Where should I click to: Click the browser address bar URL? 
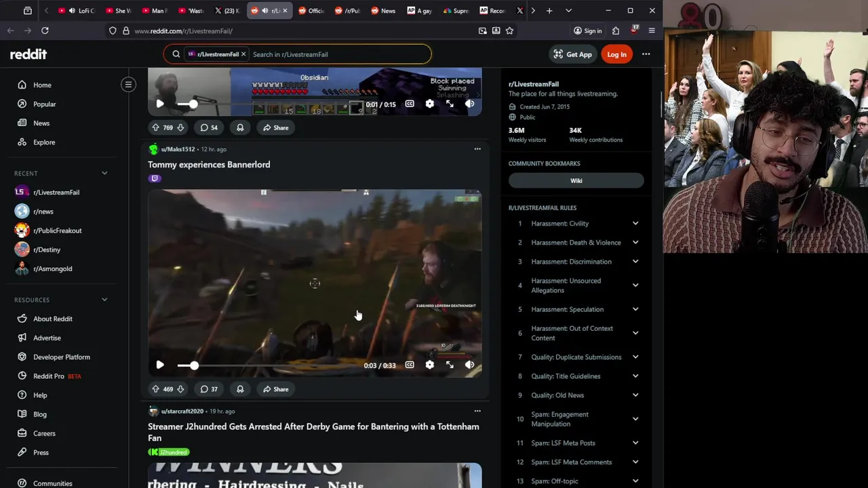(x=183, y=30)
